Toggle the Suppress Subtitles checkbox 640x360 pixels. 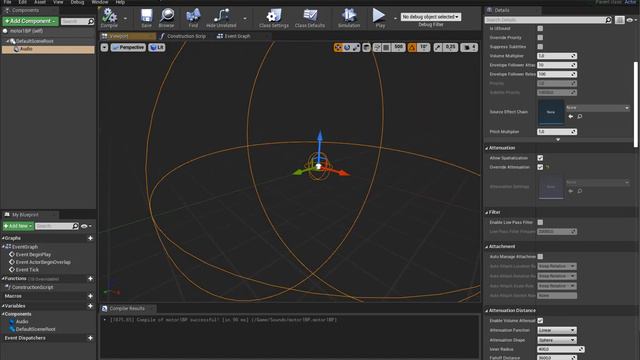540,47
